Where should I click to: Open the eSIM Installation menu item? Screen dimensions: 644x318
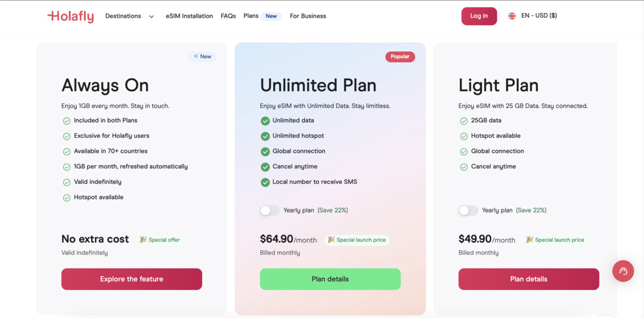point(189,16)
